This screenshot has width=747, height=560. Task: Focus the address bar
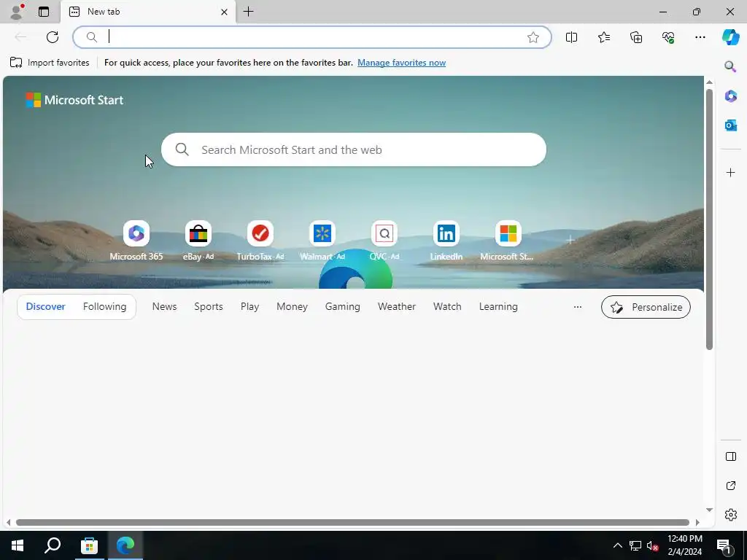coord(312,37)
